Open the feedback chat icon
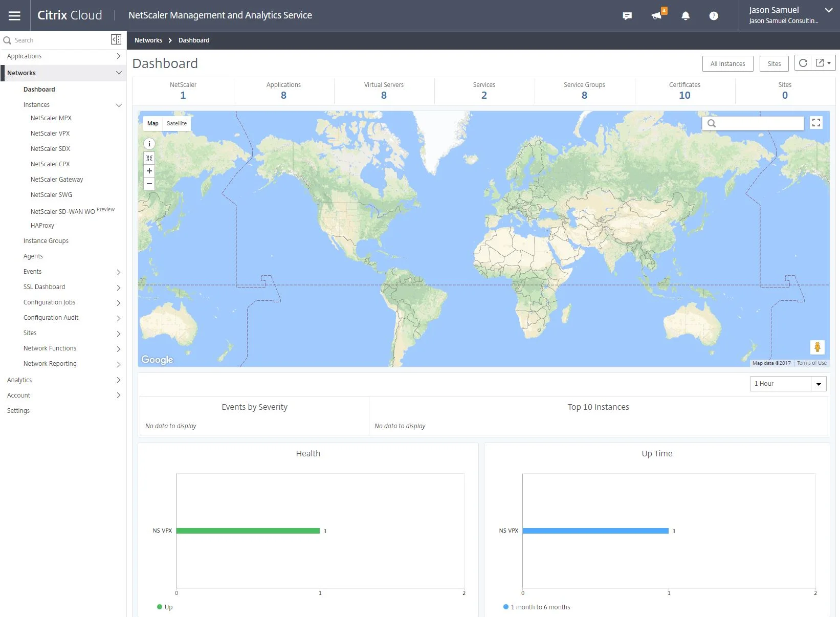 click(x=627, y=16)
